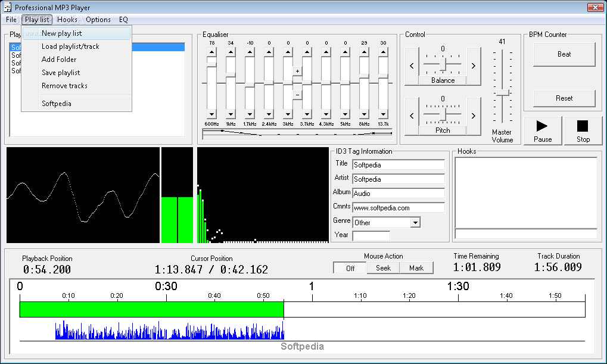
Task: Click the oscilloscope waveform display
Action: (83, 195)
